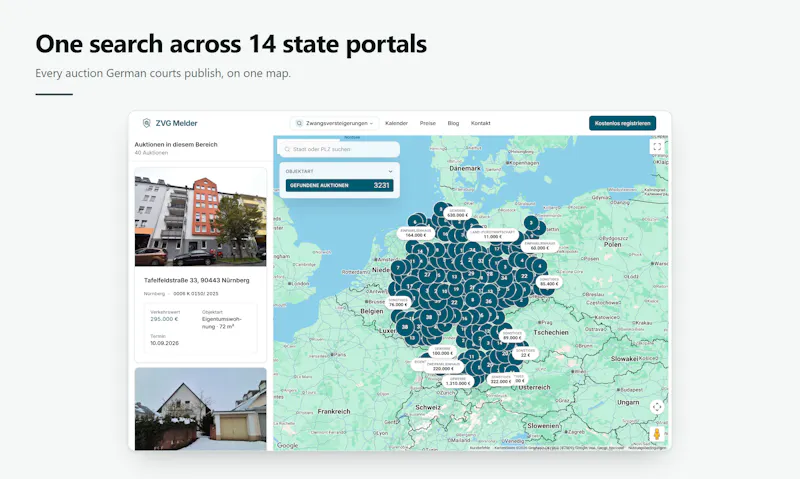Click the ZVG Melder brand name
Image resolution: width=800 pixels, height=479 pixels.
pyautogui.click(x=176, y=123)
